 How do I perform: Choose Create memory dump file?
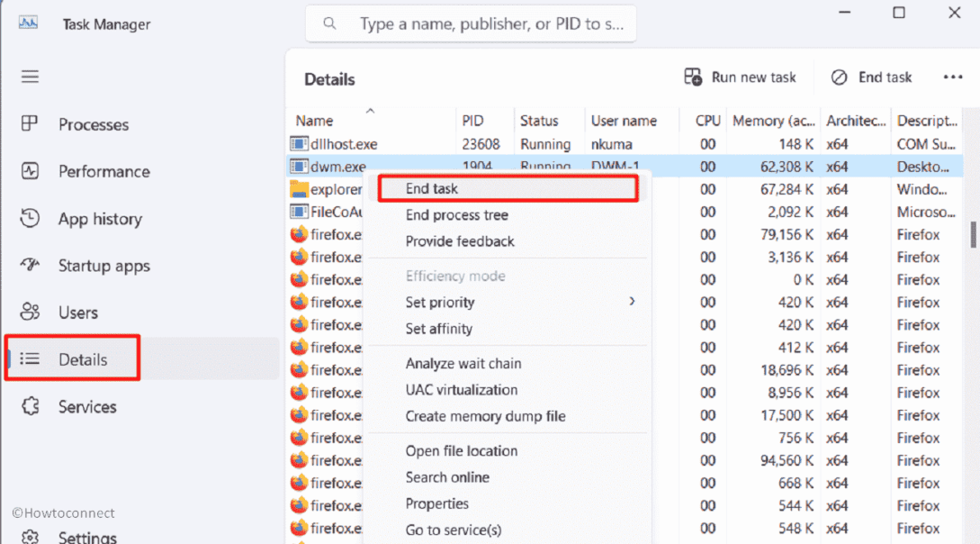[508, 416]
